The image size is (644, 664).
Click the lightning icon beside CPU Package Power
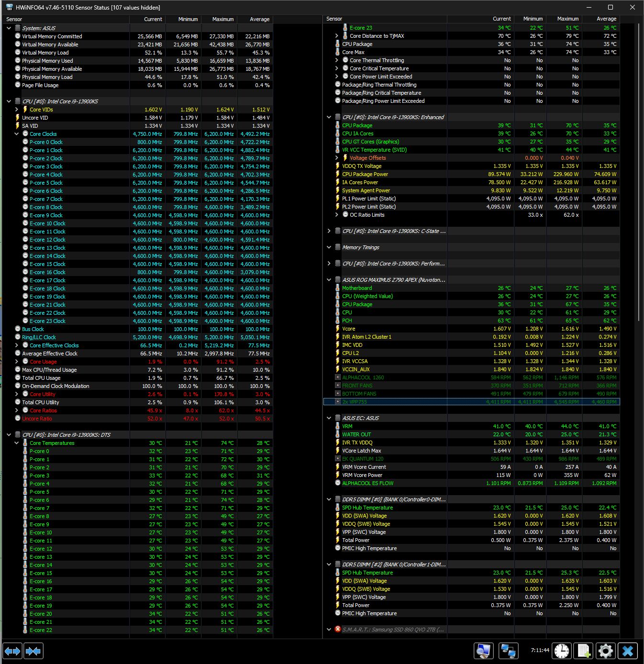tap(338, 174)
